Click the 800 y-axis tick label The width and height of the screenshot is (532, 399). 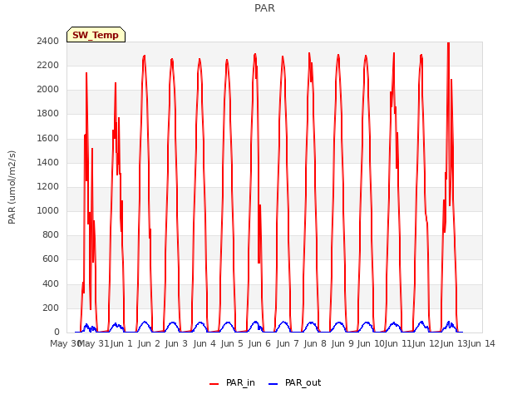point(51,234)
